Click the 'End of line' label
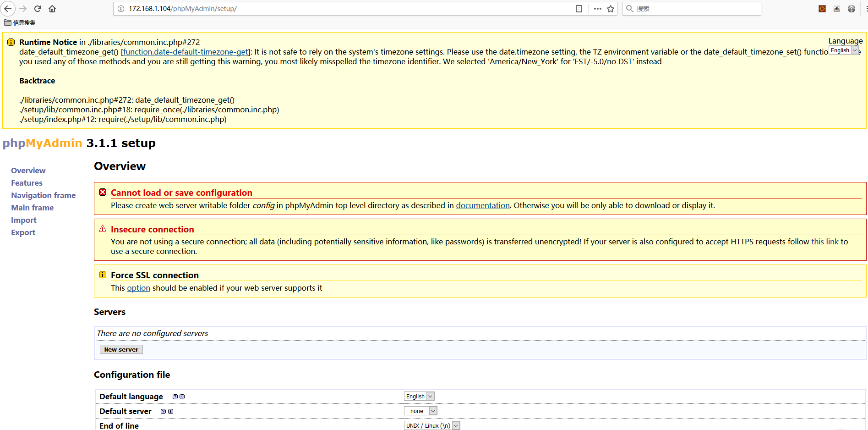 pyautogui.click(x=119, y=425)
